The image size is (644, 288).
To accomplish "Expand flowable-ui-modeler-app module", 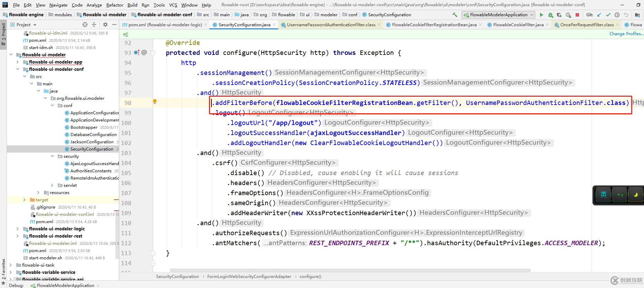I will click(18, 62).
